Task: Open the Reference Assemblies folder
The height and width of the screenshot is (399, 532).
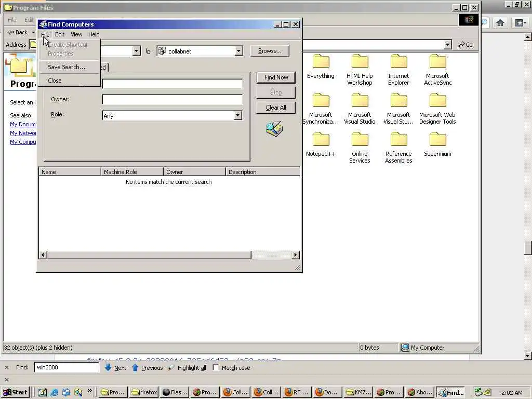Action: pos(398,148)
